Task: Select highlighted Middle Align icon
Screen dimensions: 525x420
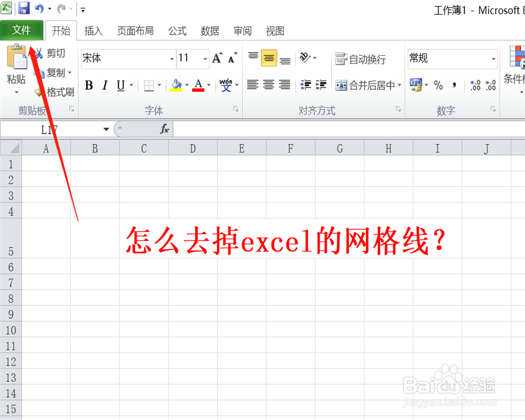Action: [x=269, y=58]
